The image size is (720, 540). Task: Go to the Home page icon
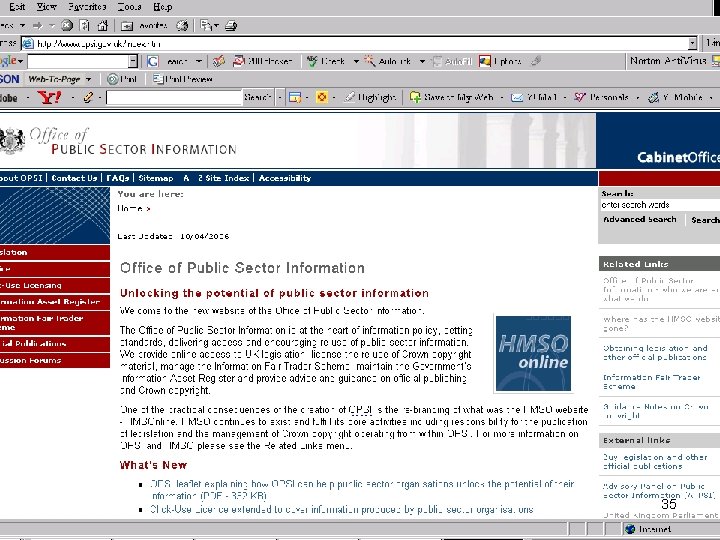(x=103, y=26)
